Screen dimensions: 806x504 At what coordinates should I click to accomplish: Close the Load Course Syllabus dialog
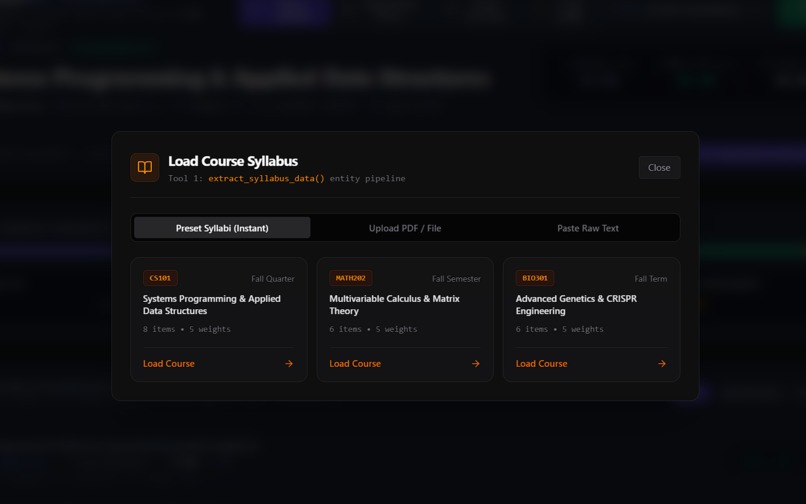659,168
